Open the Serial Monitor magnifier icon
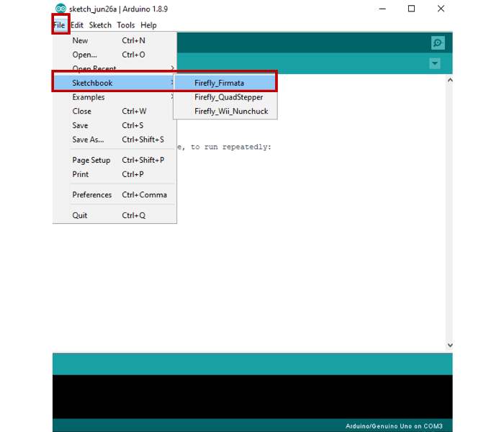 pyautogui.click(x=438, y=43)
